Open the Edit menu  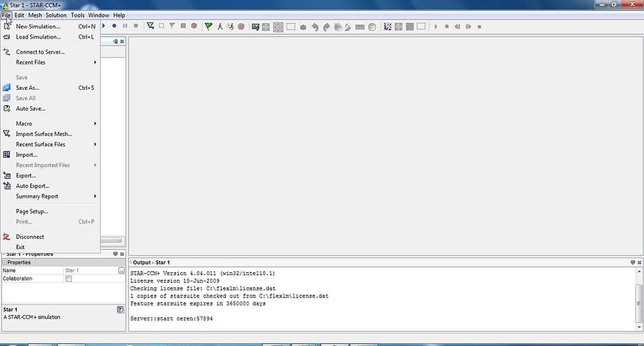(x=20, y=15)
